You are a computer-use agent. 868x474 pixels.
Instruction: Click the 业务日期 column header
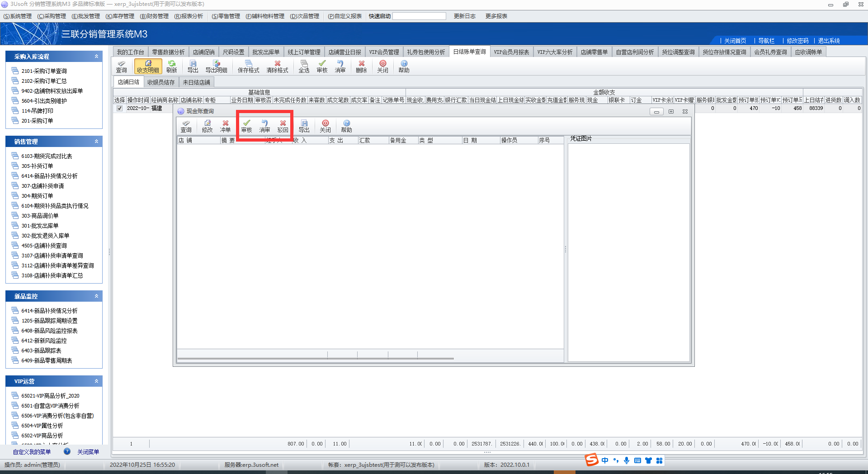tap(242, 100)
